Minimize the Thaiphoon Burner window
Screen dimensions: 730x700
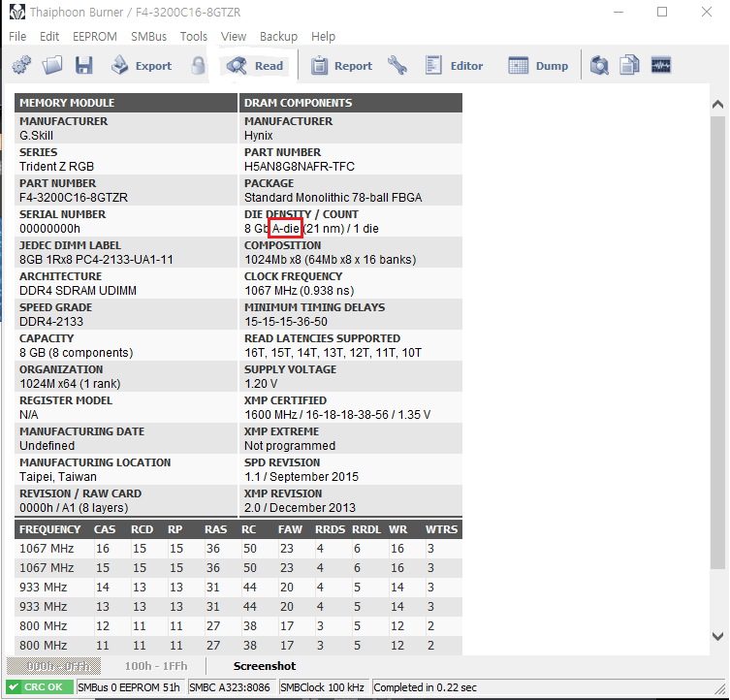click(619, 12)
